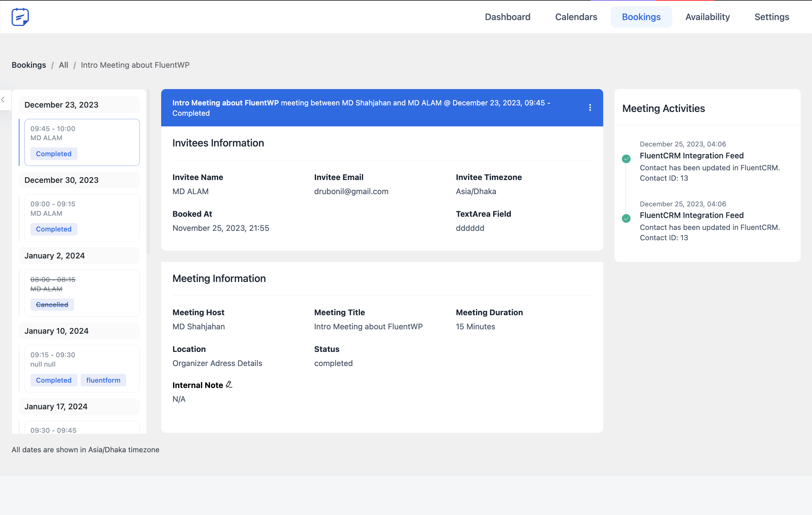
Task: Open the 09:00 - 09:15 December 30 booking
Action: click(82, 218)
